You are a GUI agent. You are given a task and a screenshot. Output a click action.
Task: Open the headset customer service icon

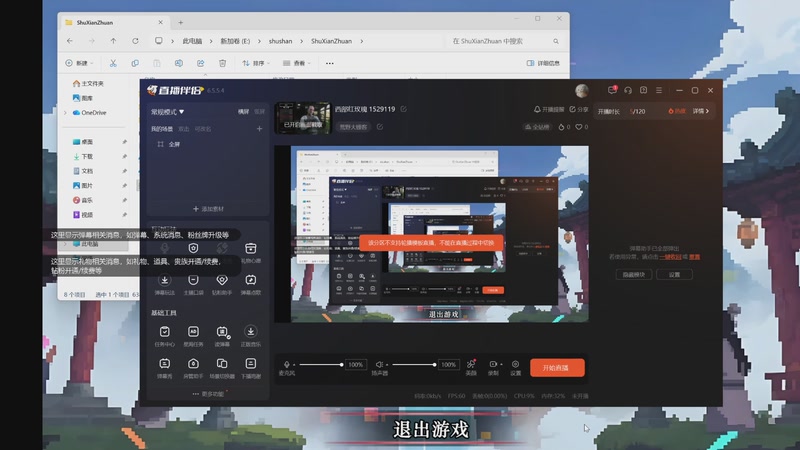coord(628,90)
